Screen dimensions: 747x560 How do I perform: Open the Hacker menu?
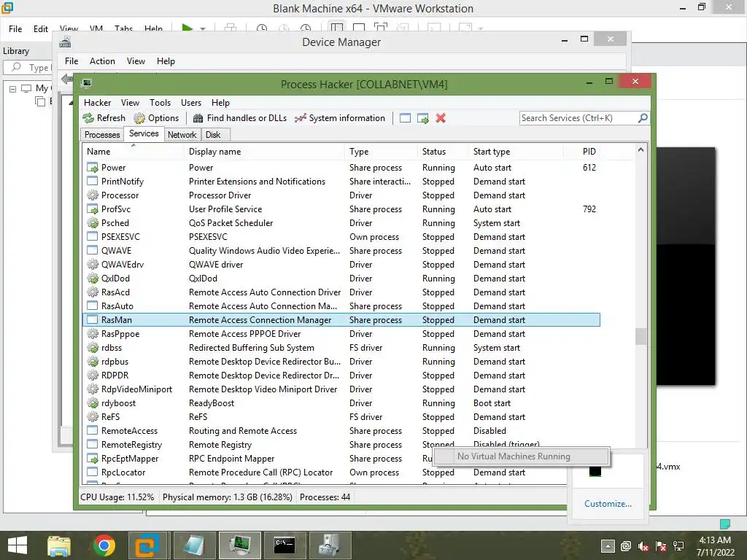(x=97, y=103)
